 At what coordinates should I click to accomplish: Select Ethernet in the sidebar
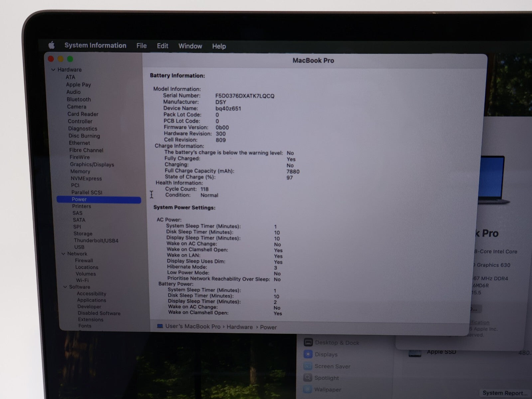click(x=79, y=143)
